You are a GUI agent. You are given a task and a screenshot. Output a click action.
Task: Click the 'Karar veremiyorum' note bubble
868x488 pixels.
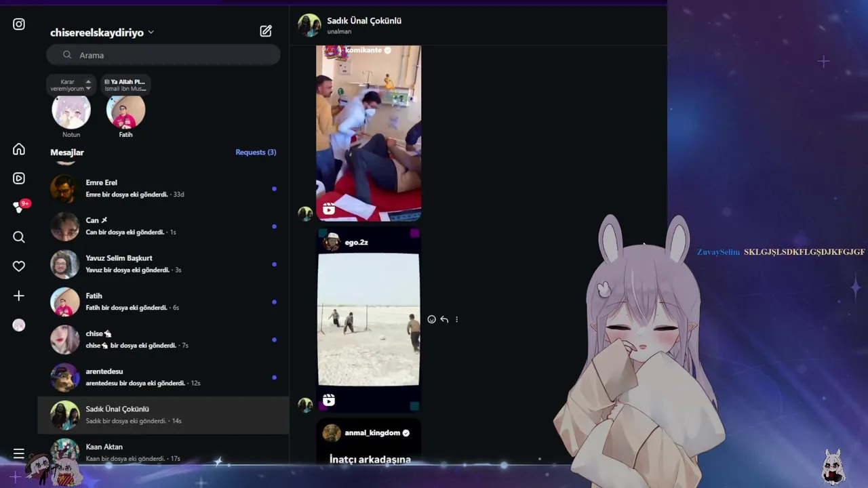point(71,85)
